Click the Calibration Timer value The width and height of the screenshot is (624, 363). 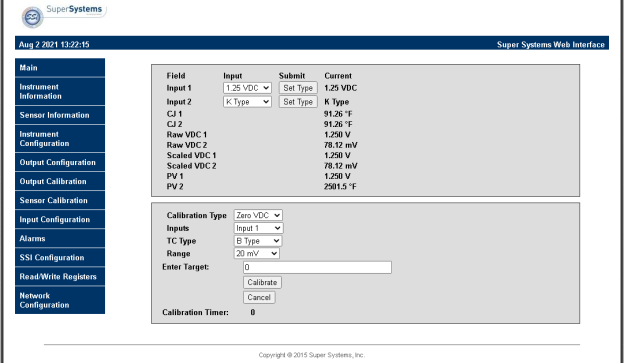click(253, 312)
